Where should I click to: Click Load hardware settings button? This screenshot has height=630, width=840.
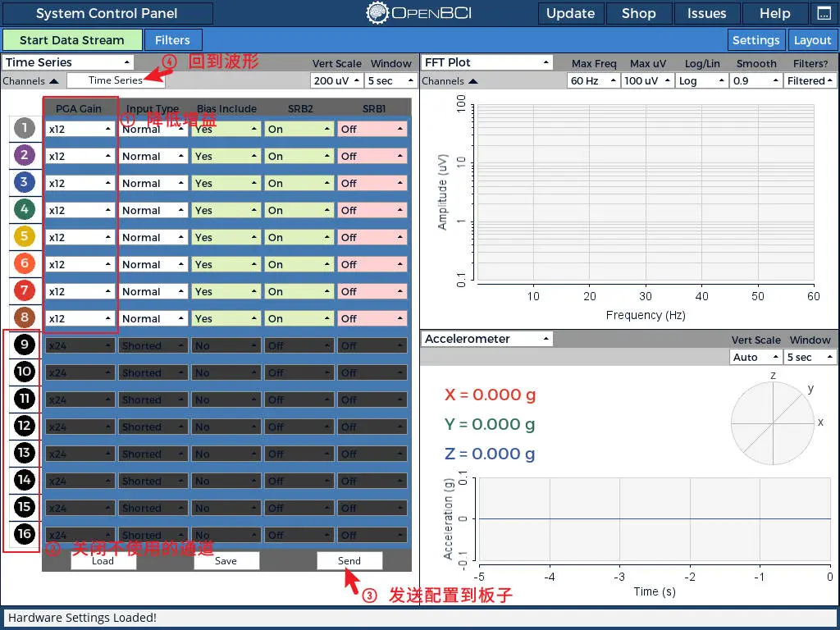pyautogui.click(x=103, y=561)
